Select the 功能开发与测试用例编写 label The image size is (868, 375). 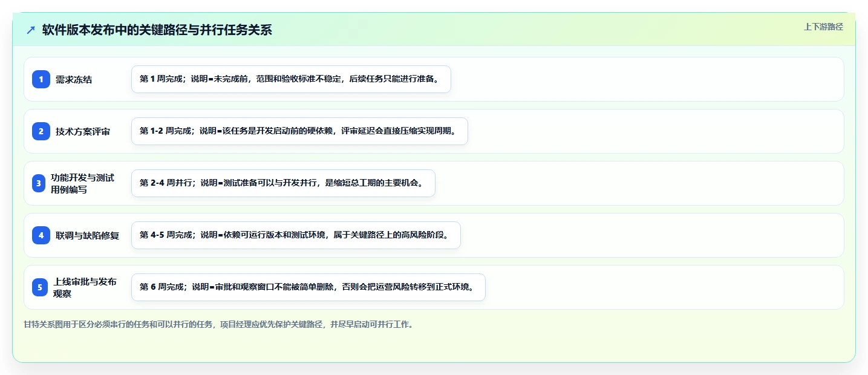82,183
